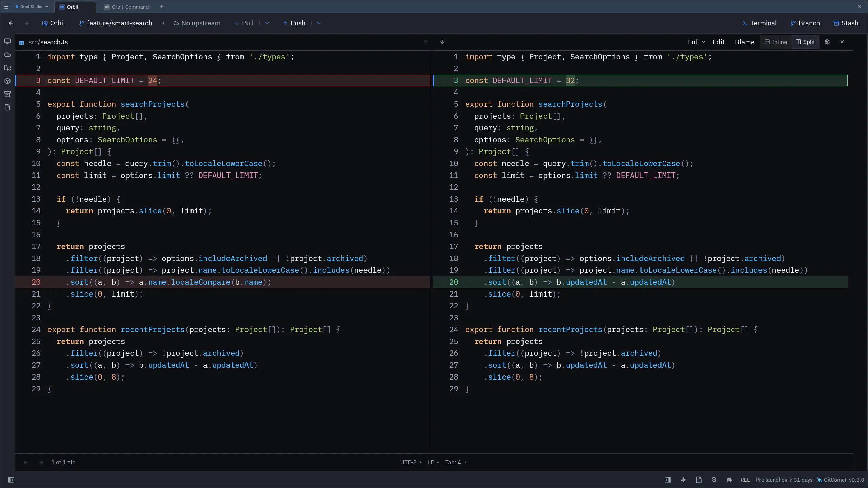Screen dimensions: 868x488
Task: Open the Terminal button
Action: pos(759,23)
